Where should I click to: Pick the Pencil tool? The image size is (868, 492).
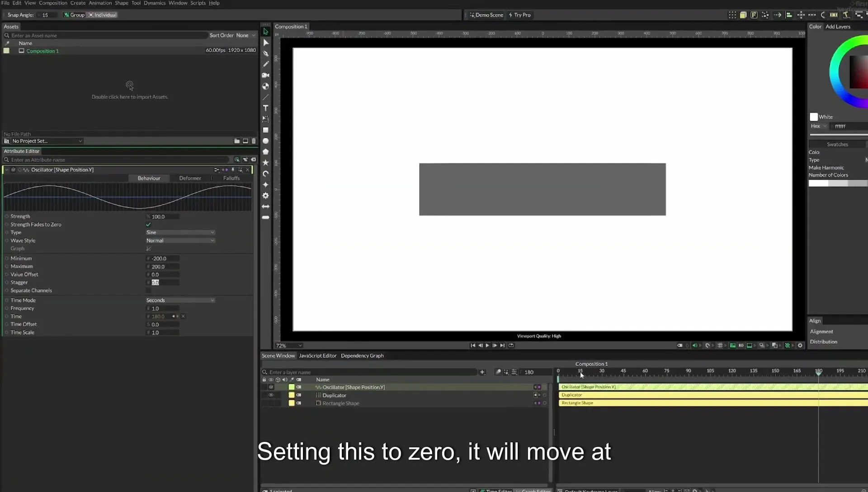(266, 64)
